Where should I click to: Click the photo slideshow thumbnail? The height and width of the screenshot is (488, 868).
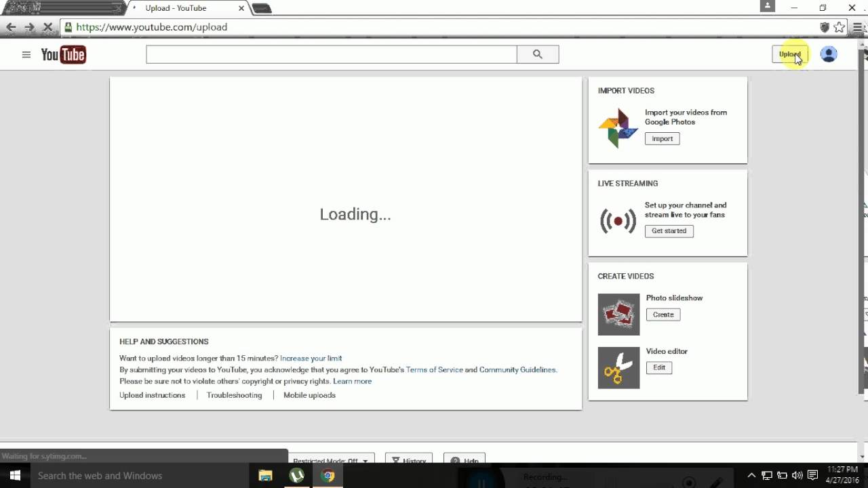[618, 314]
